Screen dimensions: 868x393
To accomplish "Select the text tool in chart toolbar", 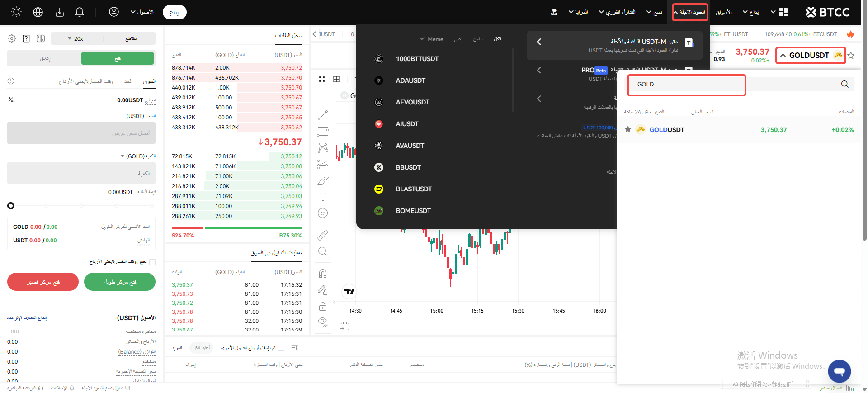I will tap(323, 197).
